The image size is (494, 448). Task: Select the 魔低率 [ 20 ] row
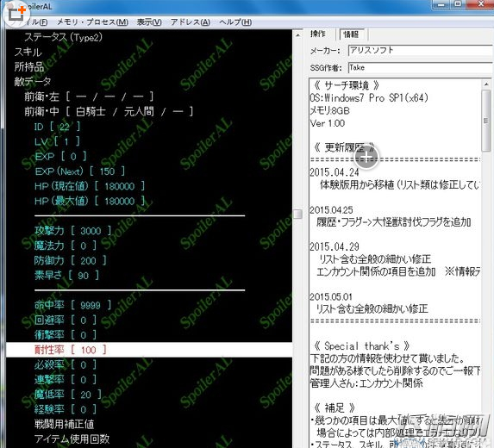click(x=68, y=395)
